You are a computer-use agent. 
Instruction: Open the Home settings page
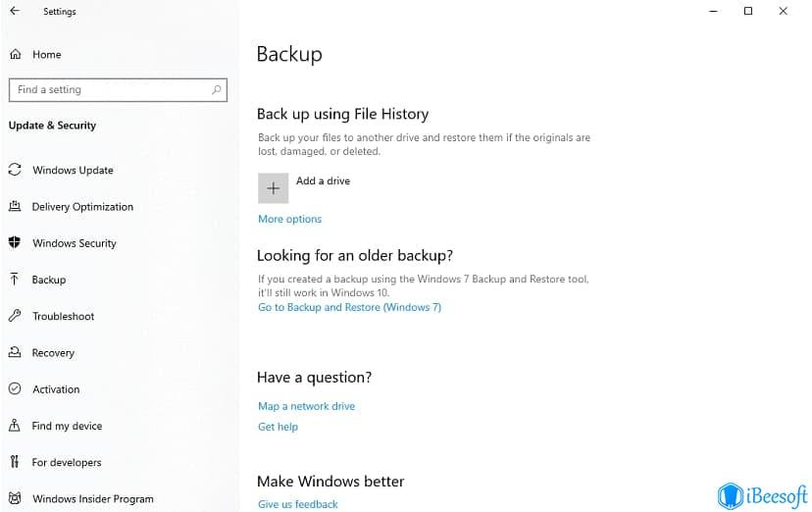tap(47, 54)
